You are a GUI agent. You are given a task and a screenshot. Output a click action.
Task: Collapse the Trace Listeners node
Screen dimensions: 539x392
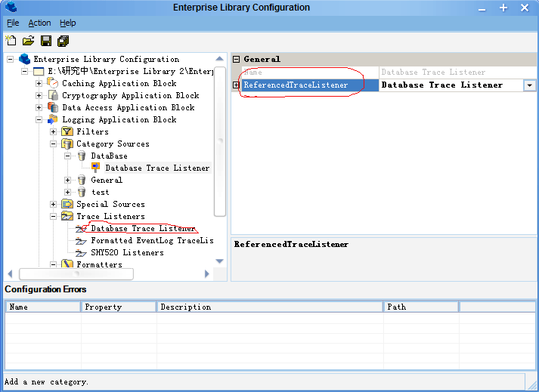53,217
